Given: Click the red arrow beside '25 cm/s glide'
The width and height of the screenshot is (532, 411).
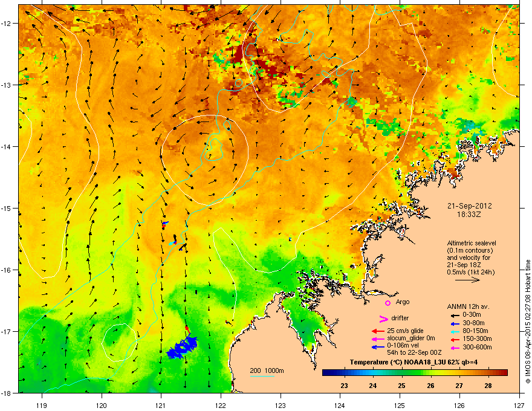Looking at the screenshot, I should pos(378,331).
